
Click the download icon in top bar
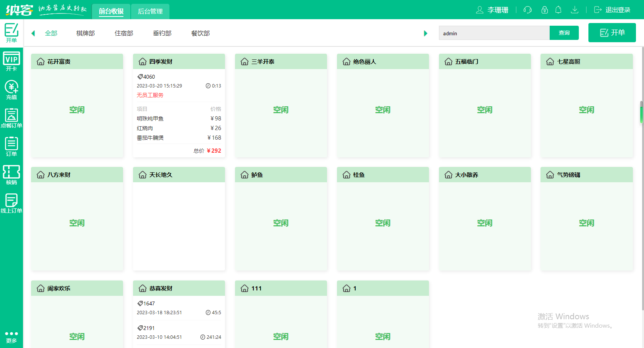coord(575,10)
